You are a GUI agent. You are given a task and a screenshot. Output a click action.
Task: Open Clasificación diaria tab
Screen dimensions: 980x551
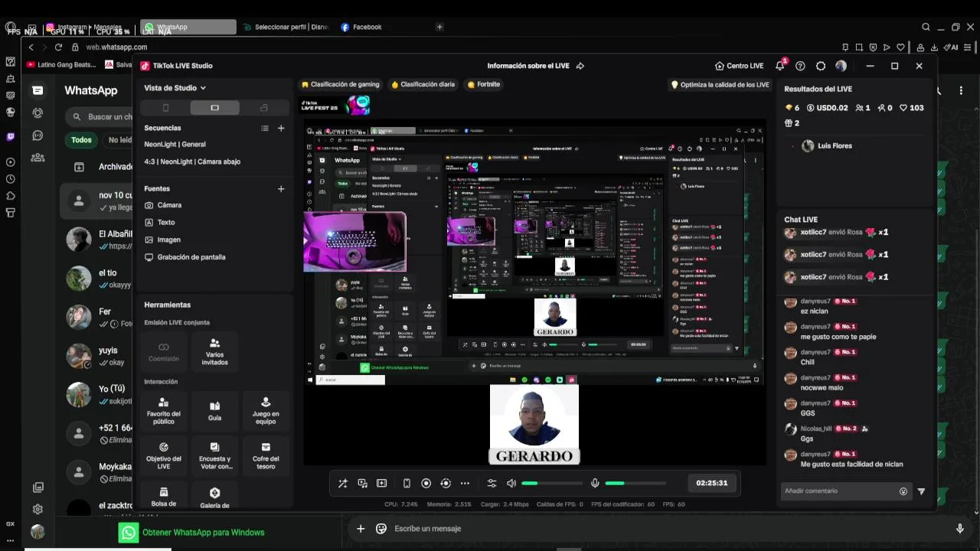coord(423,84)
